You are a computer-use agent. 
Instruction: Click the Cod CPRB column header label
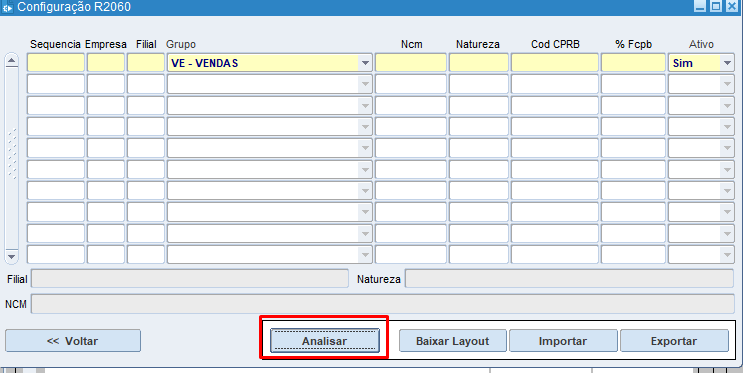[555, 44]
